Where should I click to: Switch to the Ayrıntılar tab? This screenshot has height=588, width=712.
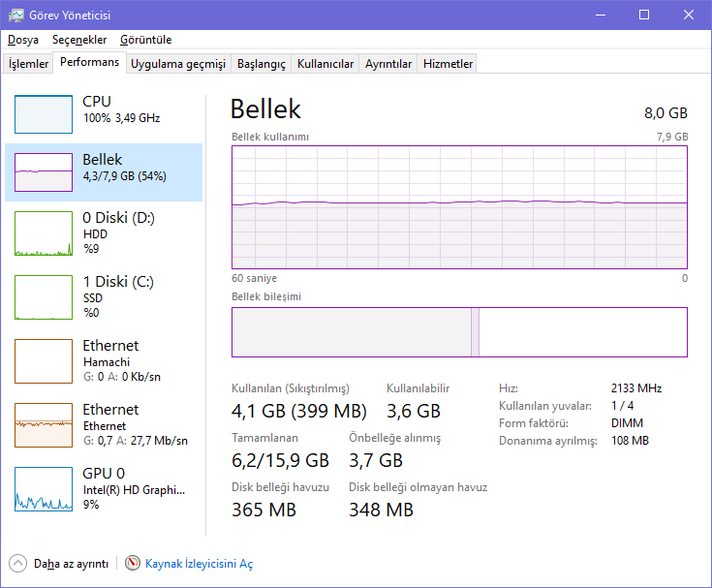pos(388,64)
